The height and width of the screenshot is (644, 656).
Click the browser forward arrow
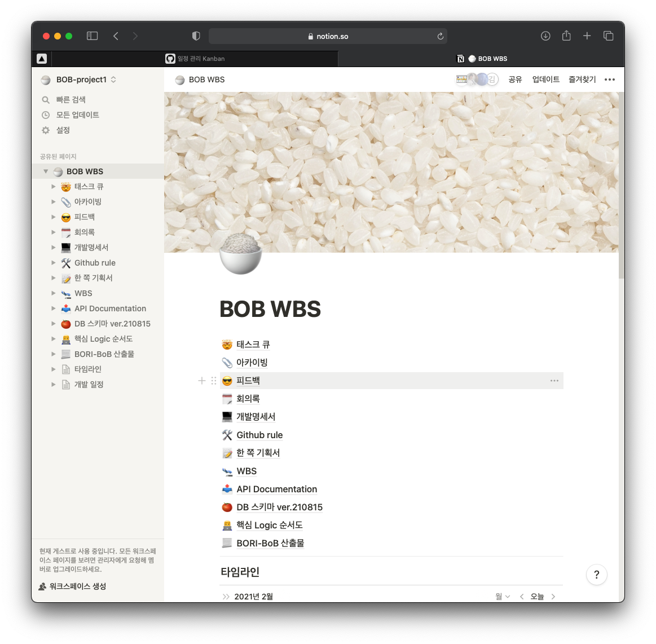(x=135, y=36)
